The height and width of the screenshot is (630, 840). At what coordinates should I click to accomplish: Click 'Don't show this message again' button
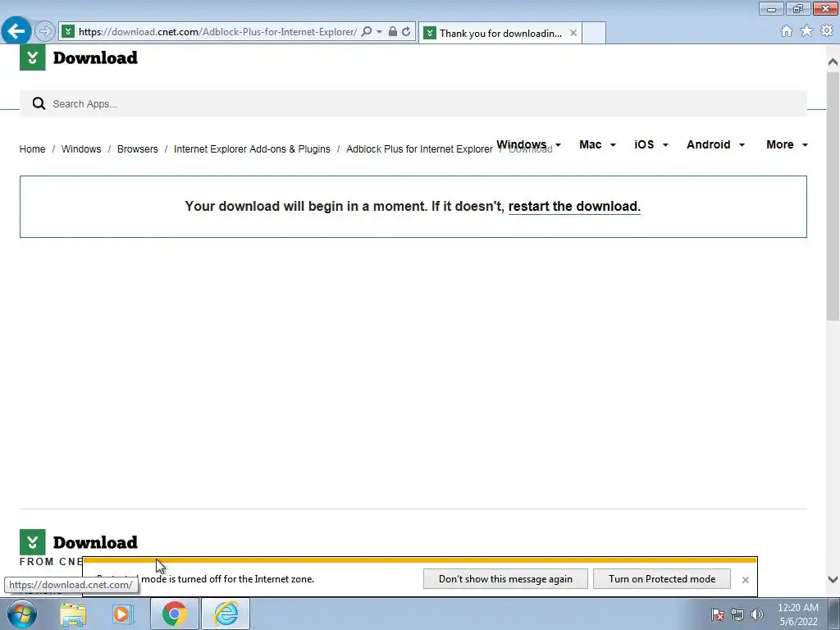click(505, 579)
